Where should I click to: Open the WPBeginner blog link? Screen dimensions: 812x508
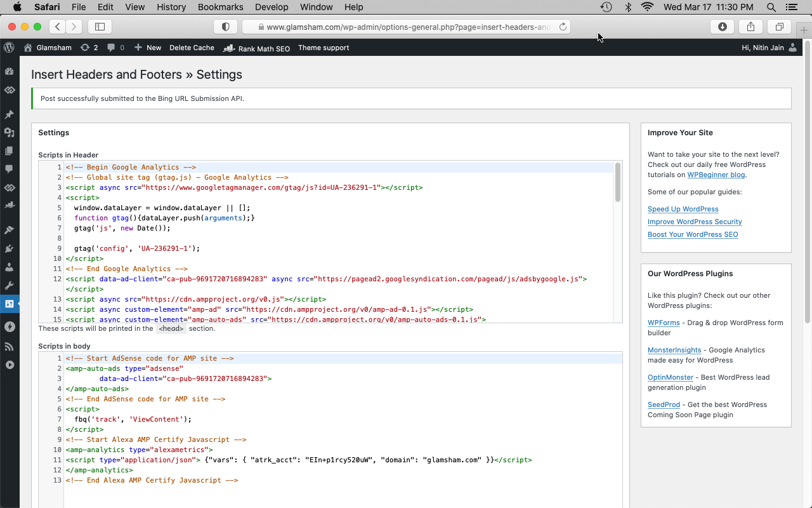(716, 175)
